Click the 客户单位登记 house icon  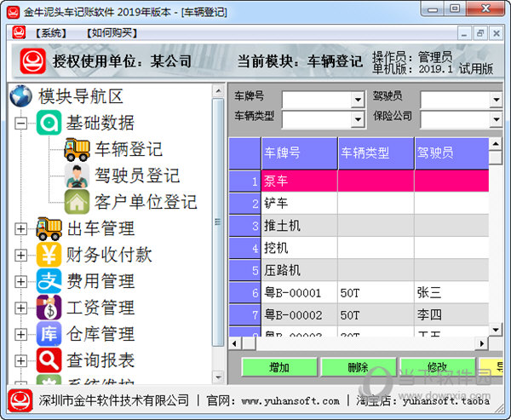[77, 202]
